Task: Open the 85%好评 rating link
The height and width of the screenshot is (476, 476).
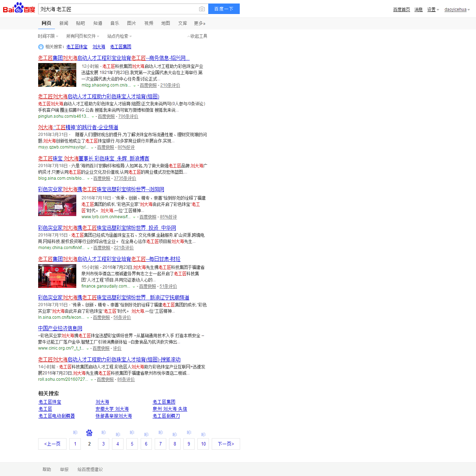Action: 168,217
